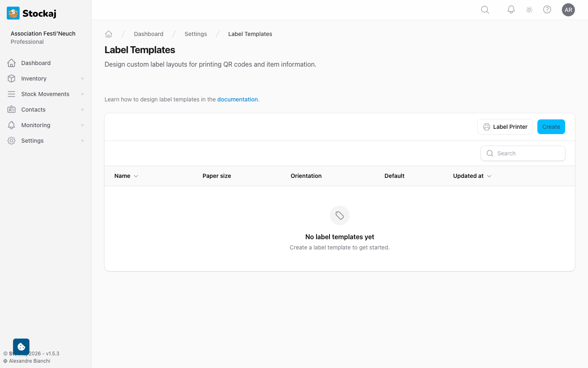Open Dashboard in the sidebar

point(46,63)
